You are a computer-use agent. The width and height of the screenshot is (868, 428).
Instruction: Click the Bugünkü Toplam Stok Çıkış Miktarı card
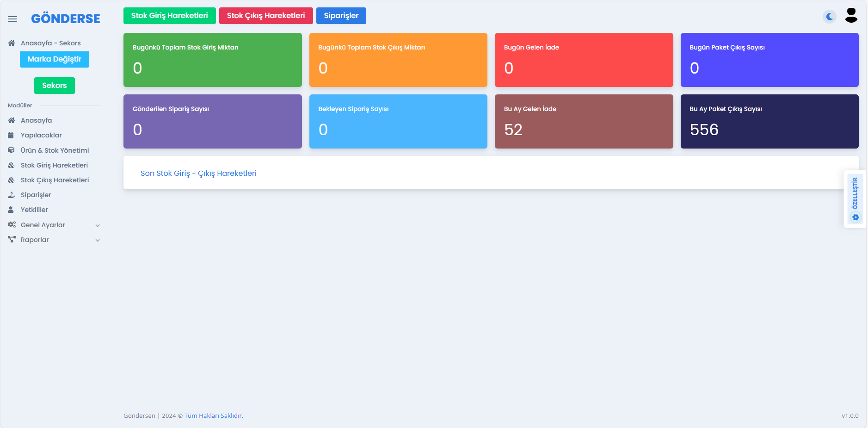(398, 60)
